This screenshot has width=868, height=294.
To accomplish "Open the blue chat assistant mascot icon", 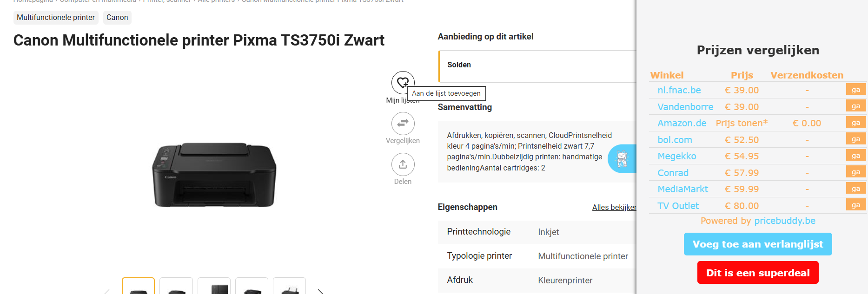I will (x=623, y=158).
